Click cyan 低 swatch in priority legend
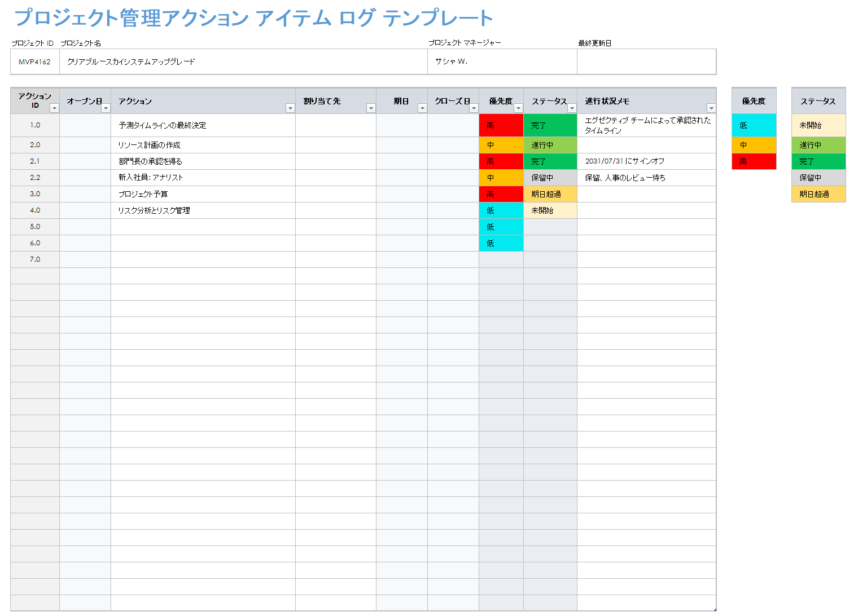This screenshot has height=616, width=858. point(754,125)
